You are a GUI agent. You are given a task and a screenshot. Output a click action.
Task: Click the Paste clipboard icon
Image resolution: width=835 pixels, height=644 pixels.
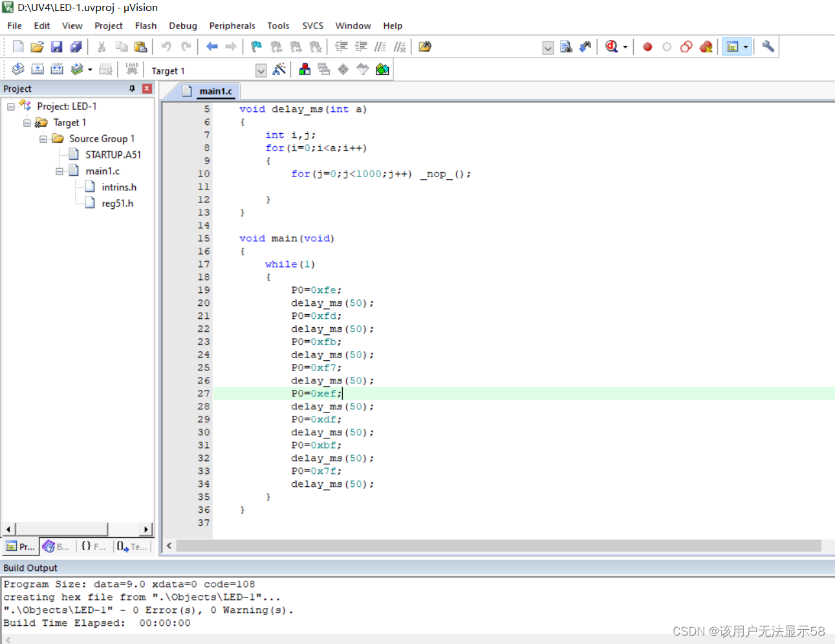point(140,47)
